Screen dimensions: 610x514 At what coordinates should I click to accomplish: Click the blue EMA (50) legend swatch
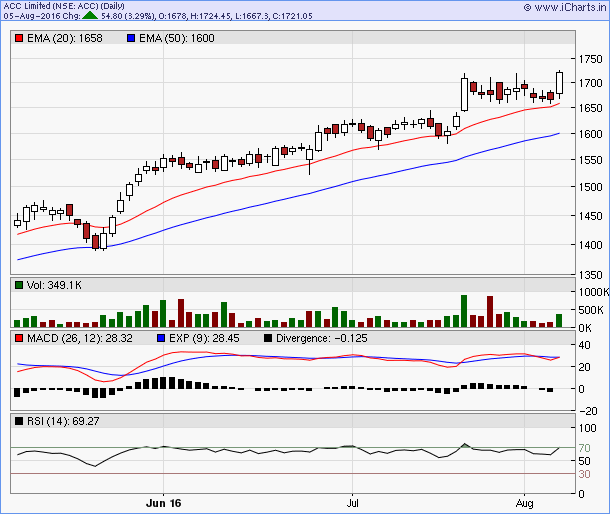(x=131, y=38)
